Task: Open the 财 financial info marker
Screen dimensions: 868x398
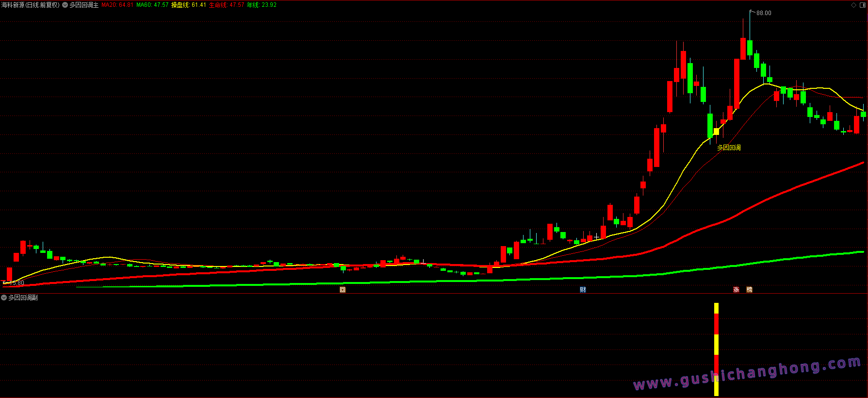Action: [583, 290]
